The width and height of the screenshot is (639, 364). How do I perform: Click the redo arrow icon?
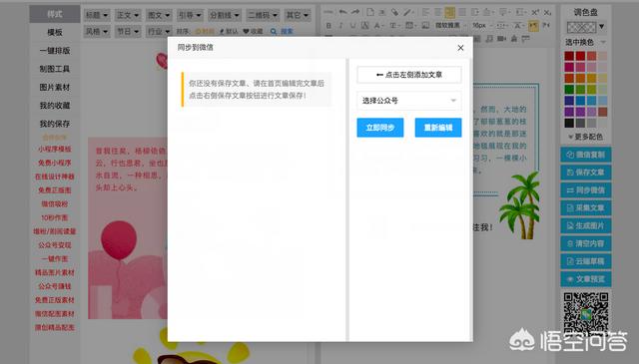coord(355,13)
